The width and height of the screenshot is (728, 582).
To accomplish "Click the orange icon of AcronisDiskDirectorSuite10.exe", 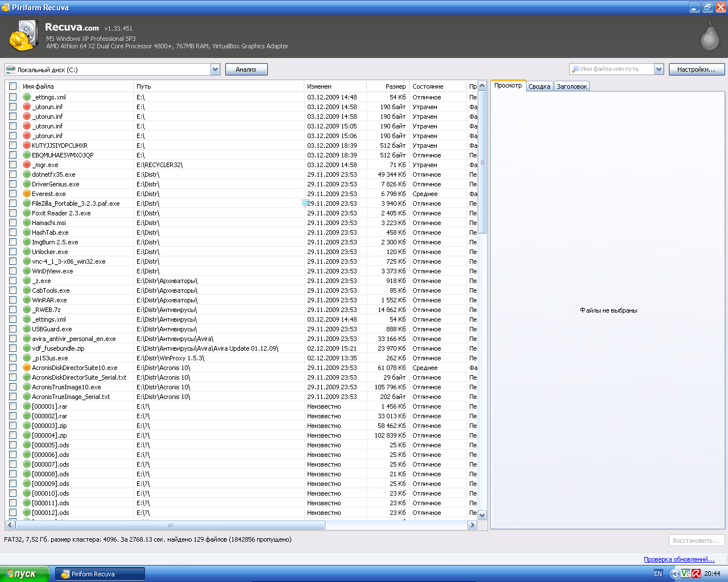I will click(27, 368).
